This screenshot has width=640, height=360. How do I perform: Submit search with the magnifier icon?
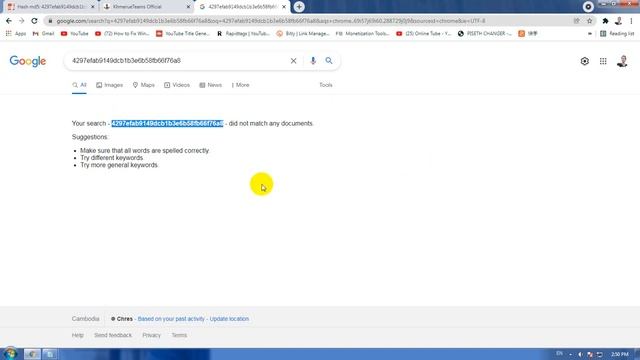coord(329,61)
